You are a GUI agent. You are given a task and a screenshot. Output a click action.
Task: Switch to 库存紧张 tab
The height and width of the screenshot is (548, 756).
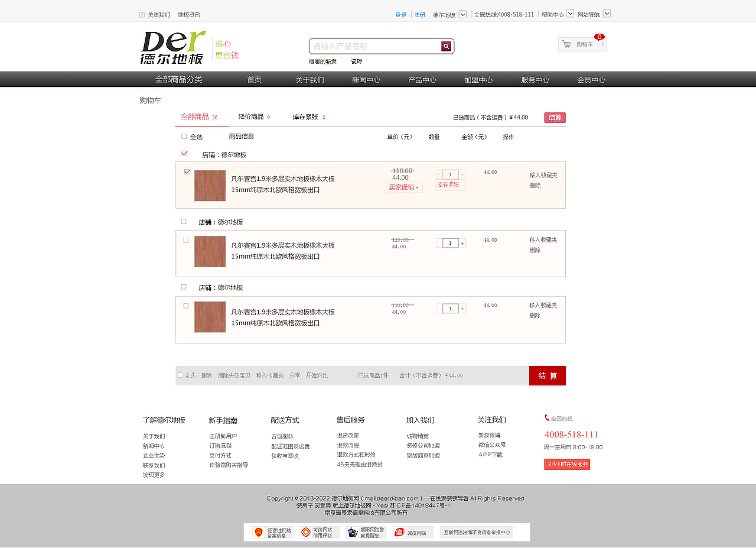(x=309, y=117)
